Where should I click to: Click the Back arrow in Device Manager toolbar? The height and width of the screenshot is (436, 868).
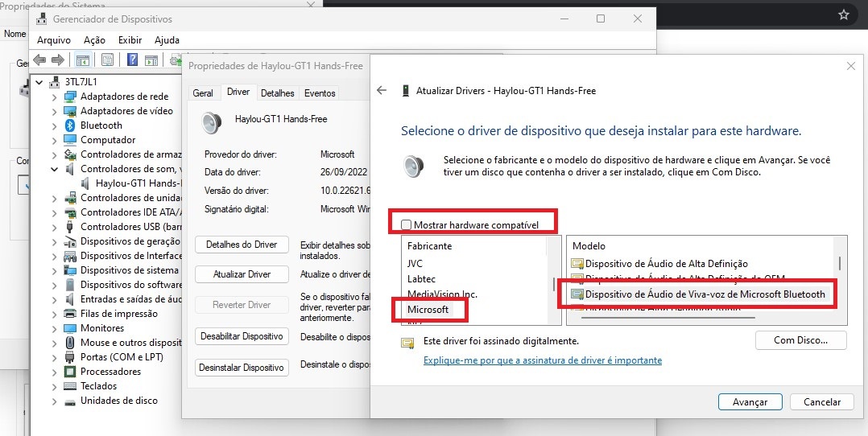coord(39,60)
